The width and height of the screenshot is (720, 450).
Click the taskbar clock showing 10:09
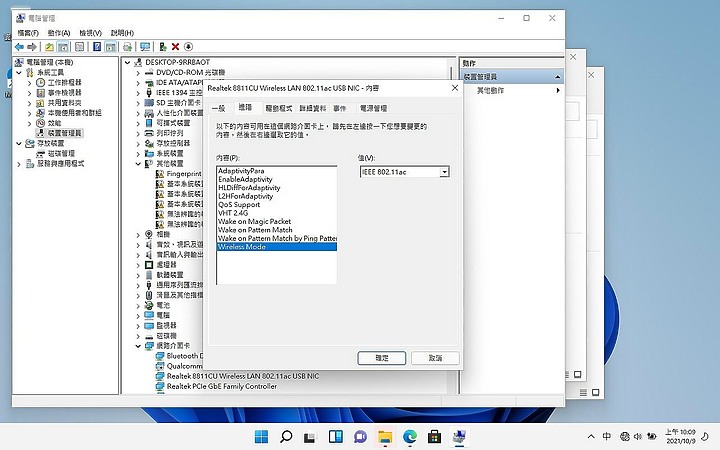681,436
